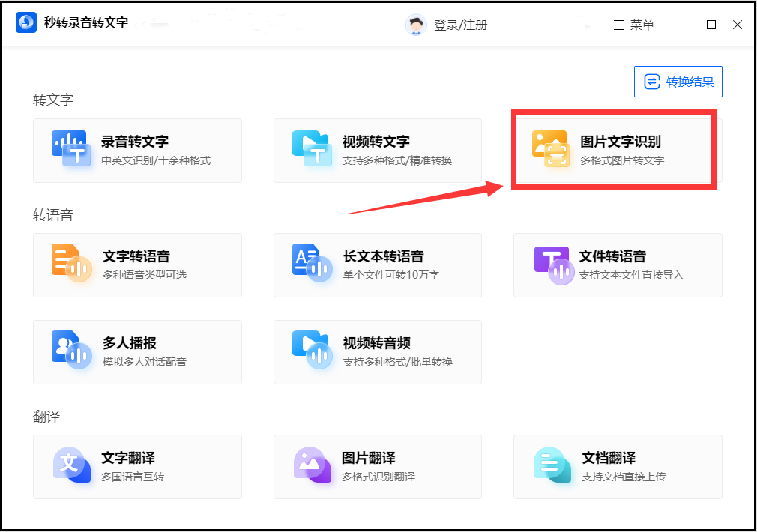
Task: Click 多国语言互转 description text
Action: (132, 477)
